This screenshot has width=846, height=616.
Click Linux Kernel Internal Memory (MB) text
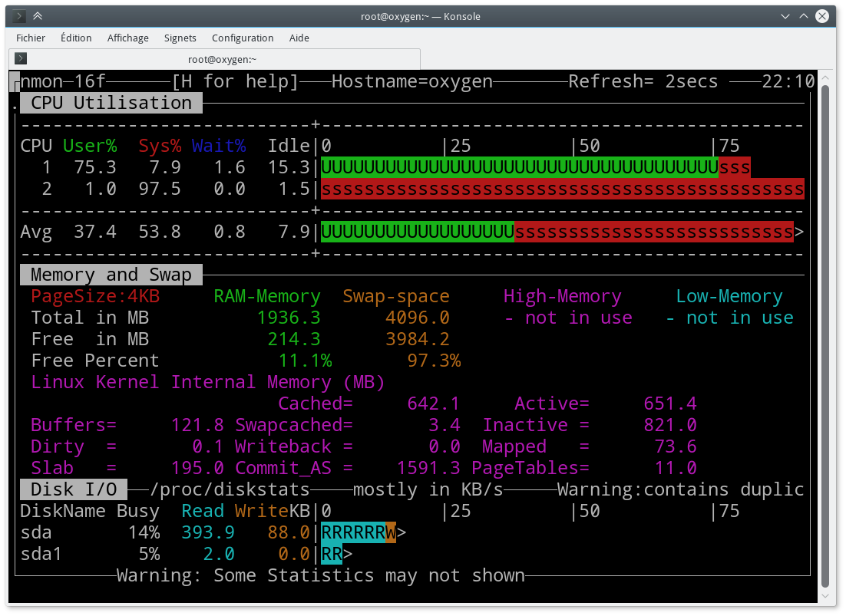pos(208,382)
